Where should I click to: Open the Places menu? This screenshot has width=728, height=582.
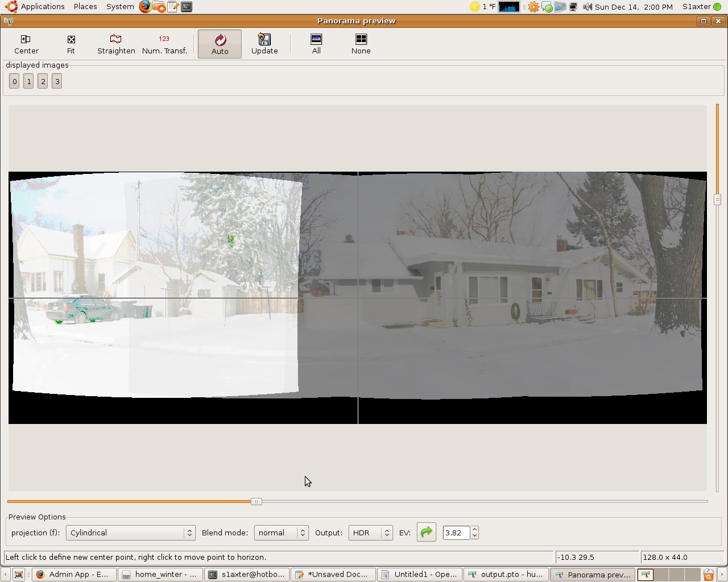(85, 7)
